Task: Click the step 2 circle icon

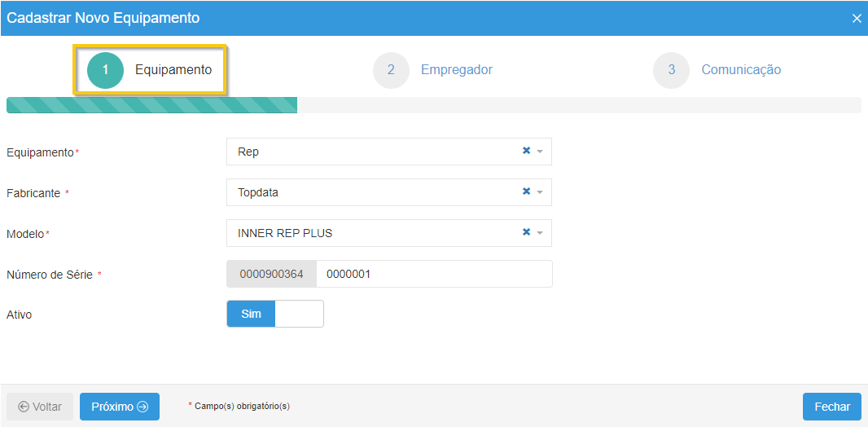Action: (391, 70)
